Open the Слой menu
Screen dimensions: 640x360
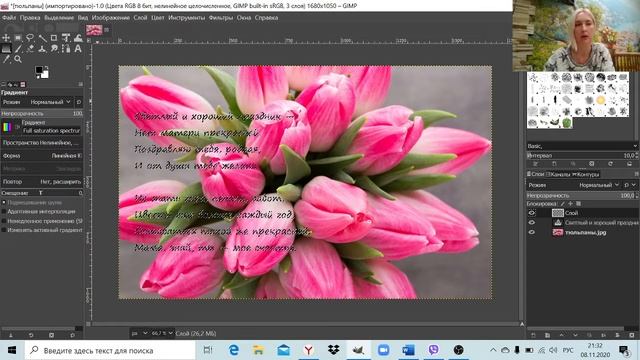click(x=140, y=18)
